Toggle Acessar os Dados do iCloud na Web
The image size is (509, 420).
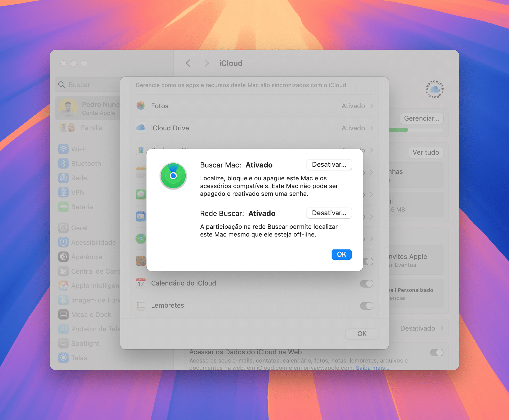pos(437,352)
